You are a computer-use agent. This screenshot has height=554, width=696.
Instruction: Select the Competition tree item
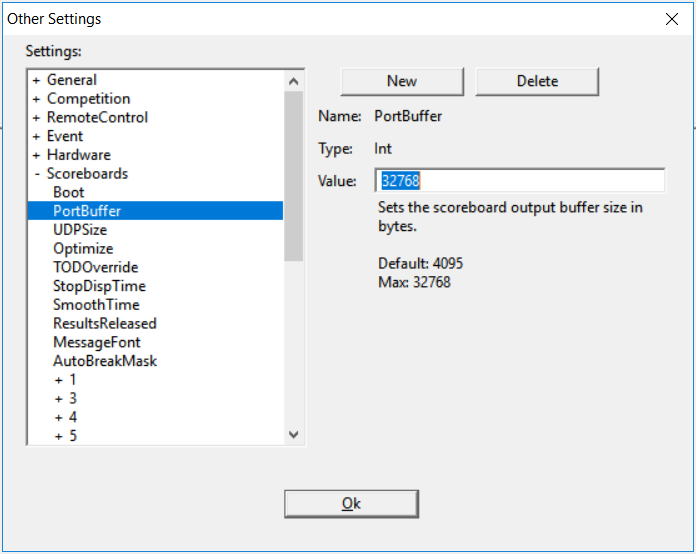(x=88, y=99)
